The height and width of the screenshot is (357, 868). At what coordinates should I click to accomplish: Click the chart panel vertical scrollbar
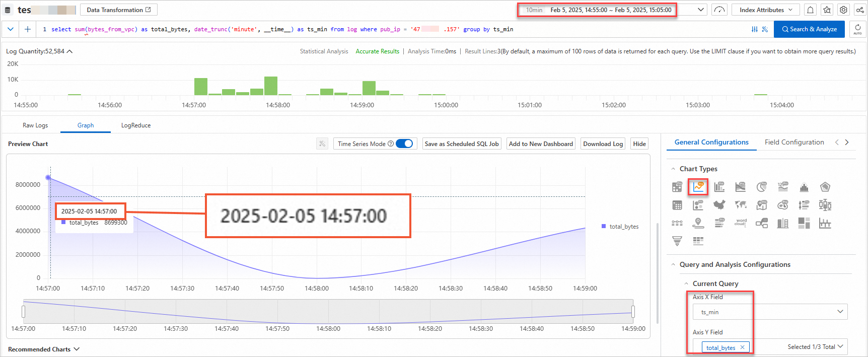(x=658, y=273)
